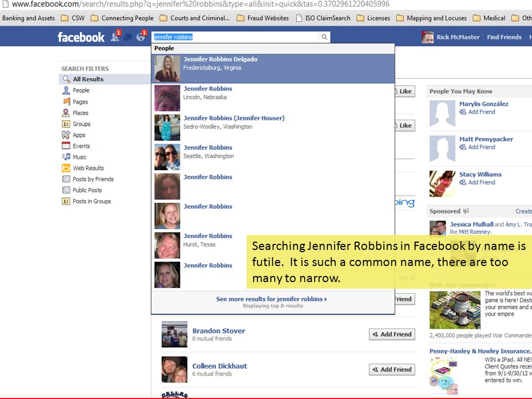
Task: Open Fraud Websites bookmark folder
Action: (263, 18)
